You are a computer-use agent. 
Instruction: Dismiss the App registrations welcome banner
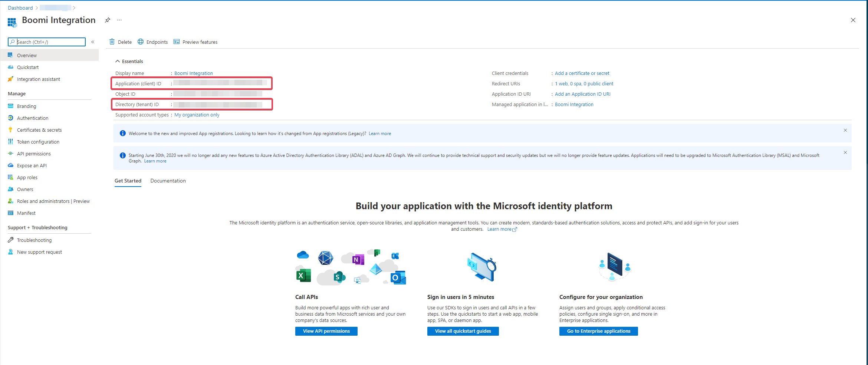click(845, 130)
